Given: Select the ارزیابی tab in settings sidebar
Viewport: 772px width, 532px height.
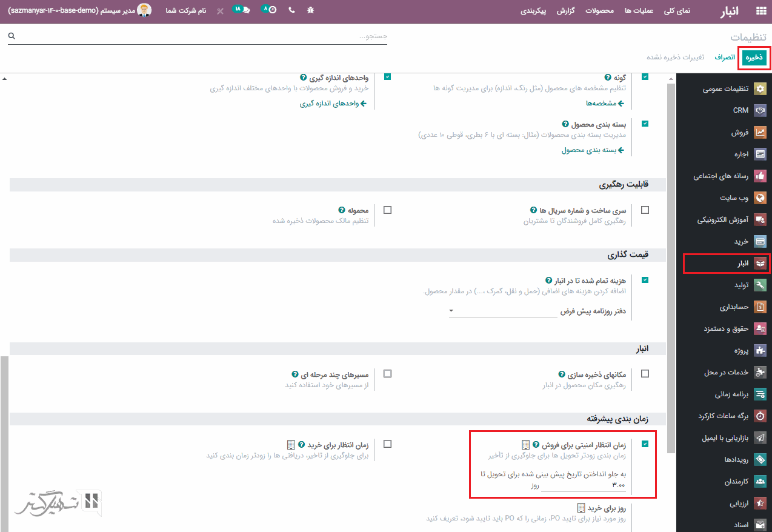Looking at the screenshot, I should pos(724,503).
